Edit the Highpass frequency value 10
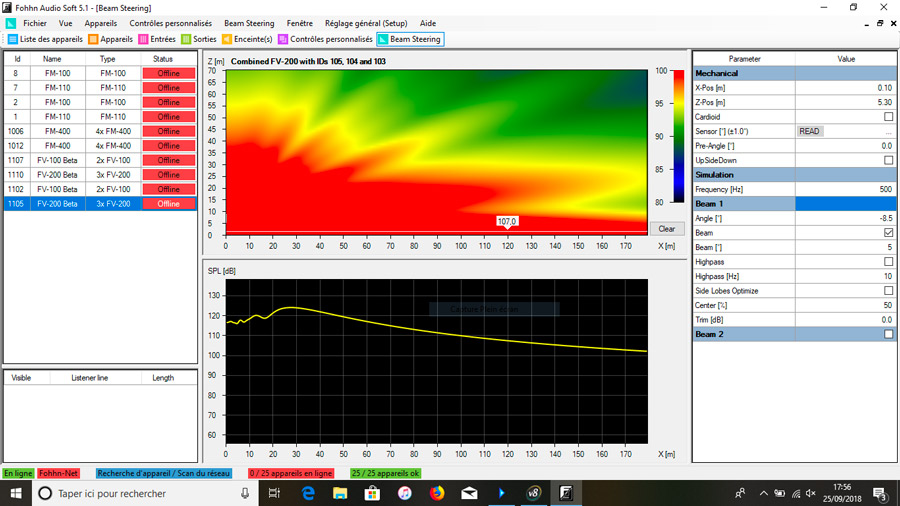This screenshot has width=900, height=506. click(845, 277)
